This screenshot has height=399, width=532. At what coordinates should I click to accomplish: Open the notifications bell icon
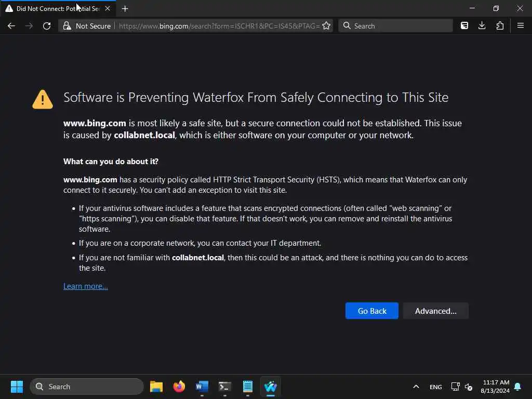pyautogui.click(x=518, y=387)
